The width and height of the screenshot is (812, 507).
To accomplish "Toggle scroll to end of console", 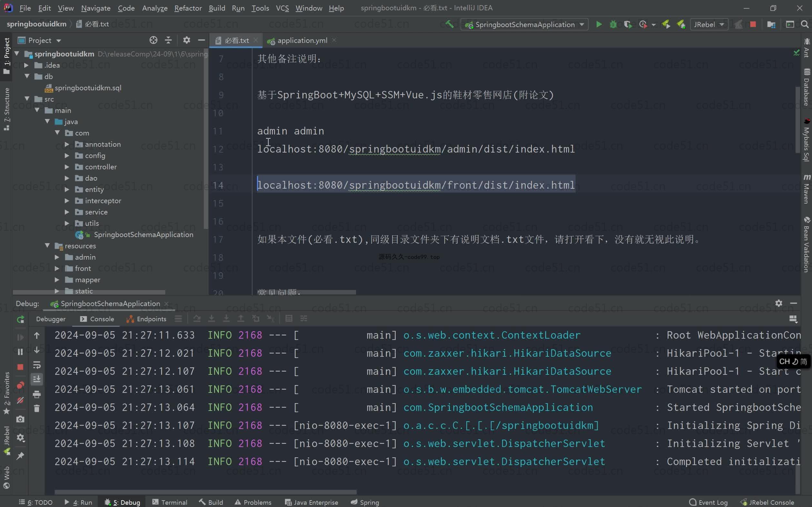I will (37, 379).
